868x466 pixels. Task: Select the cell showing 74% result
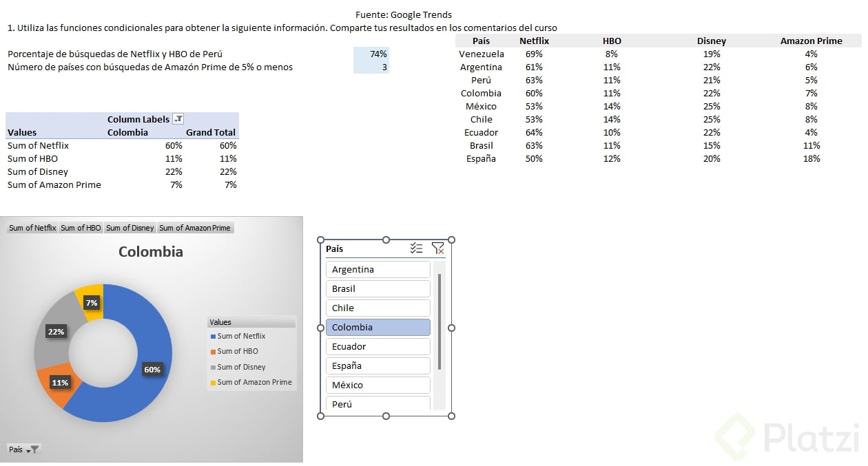coord(371,54)
